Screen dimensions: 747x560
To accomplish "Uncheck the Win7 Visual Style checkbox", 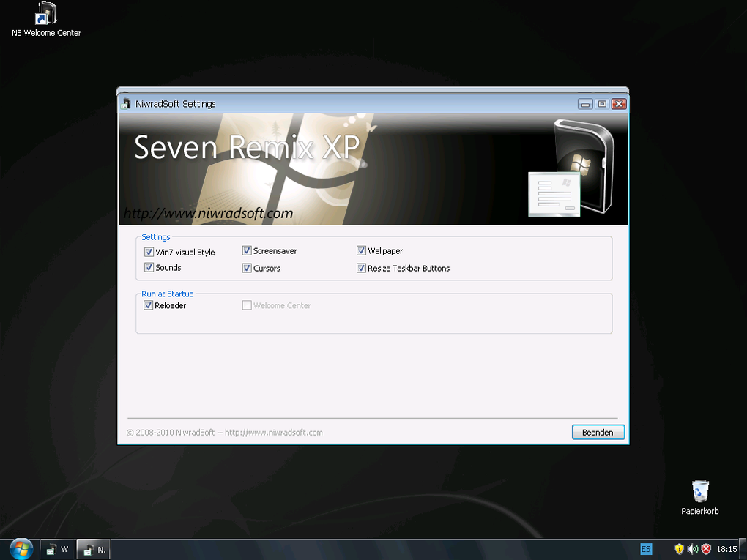I will (x=149, y=252).
